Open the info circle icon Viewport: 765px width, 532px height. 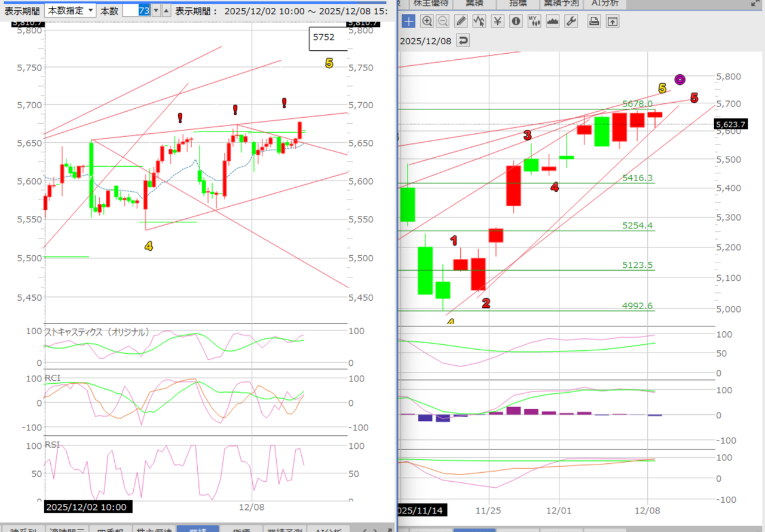tap(516, 22)
